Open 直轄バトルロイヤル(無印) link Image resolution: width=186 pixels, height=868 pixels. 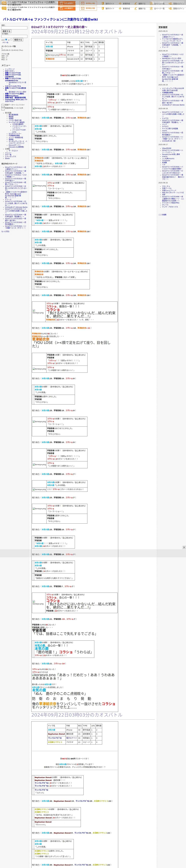coord(14,94)
